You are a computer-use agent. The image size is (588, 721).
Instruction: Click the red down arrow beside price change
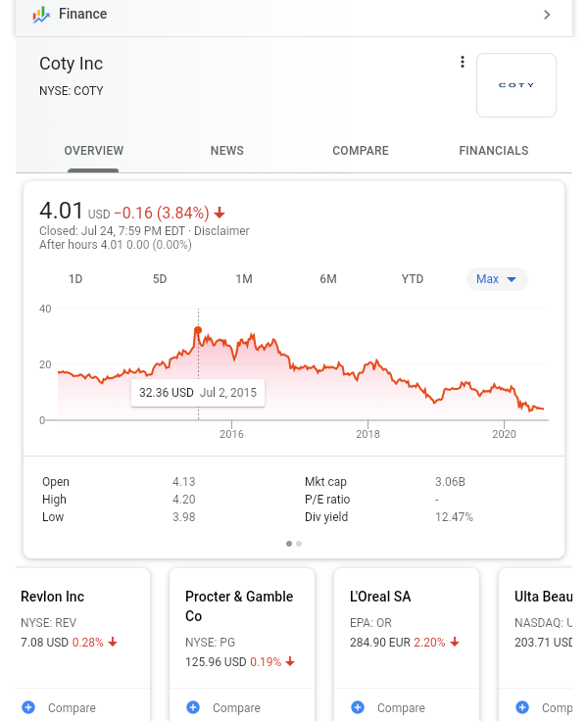point(220,213)
